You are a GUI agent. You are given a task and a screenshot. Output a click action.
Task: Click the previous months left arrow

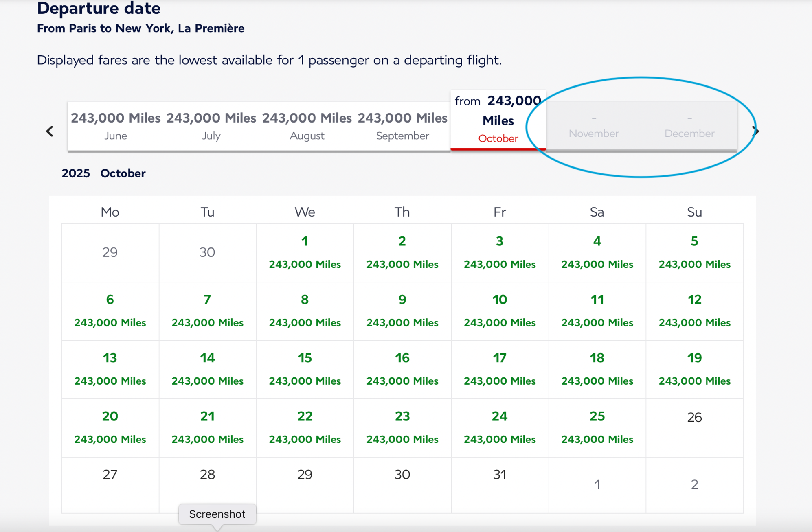(x=50, y=131)
